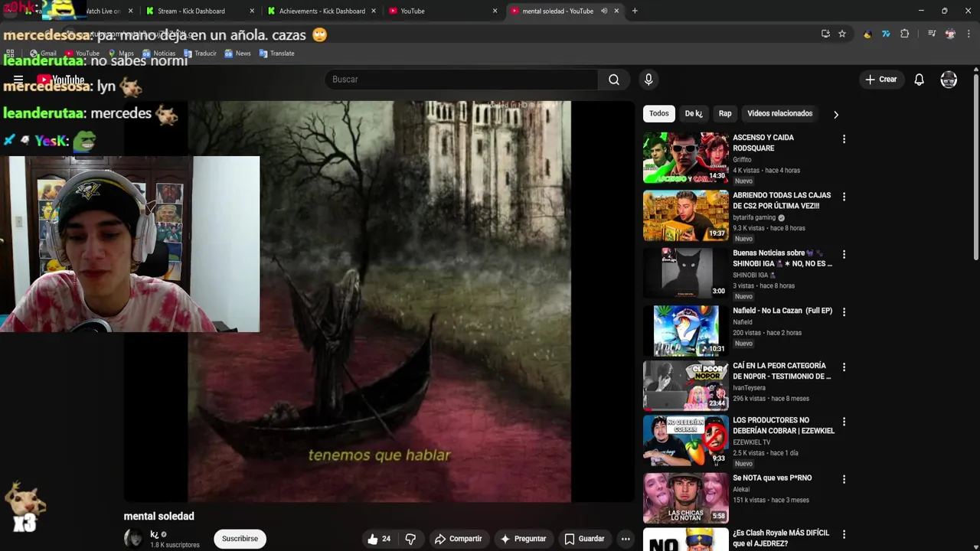Open options for the SHINOBI IGA video
This screenshot has height=551, width=980.
click(844, 254)
